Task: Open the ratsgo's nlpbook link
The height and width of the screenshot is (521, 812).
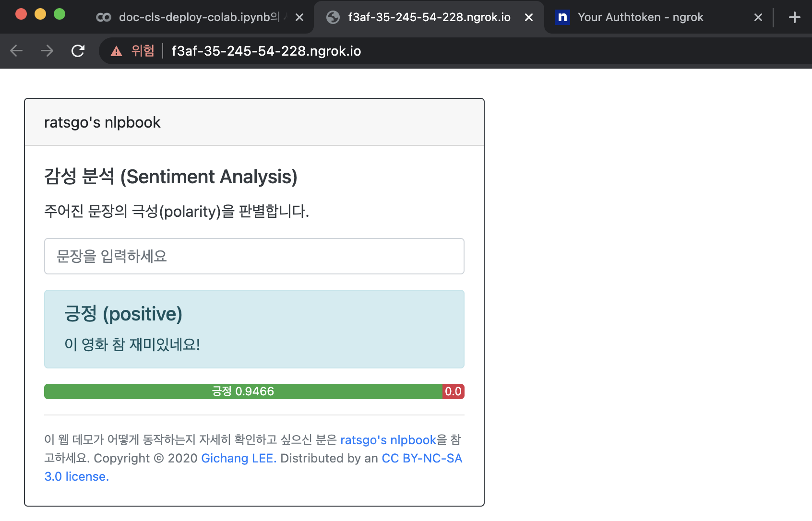Action: (x=388, y=440)
